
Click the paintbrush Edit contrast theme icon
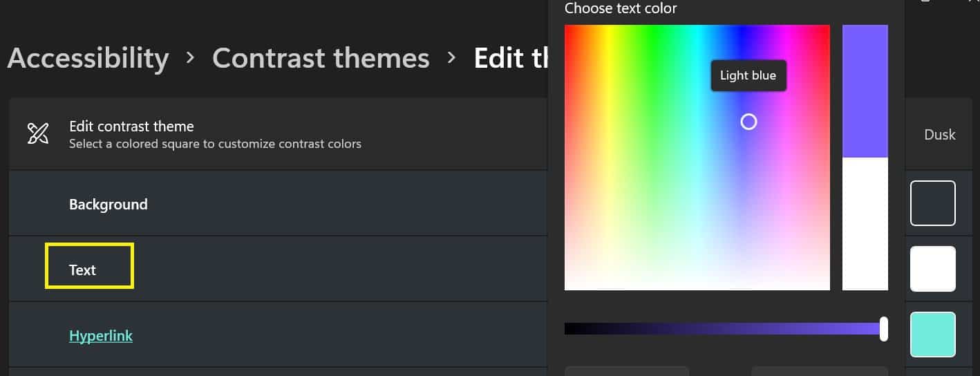(37, 133)
